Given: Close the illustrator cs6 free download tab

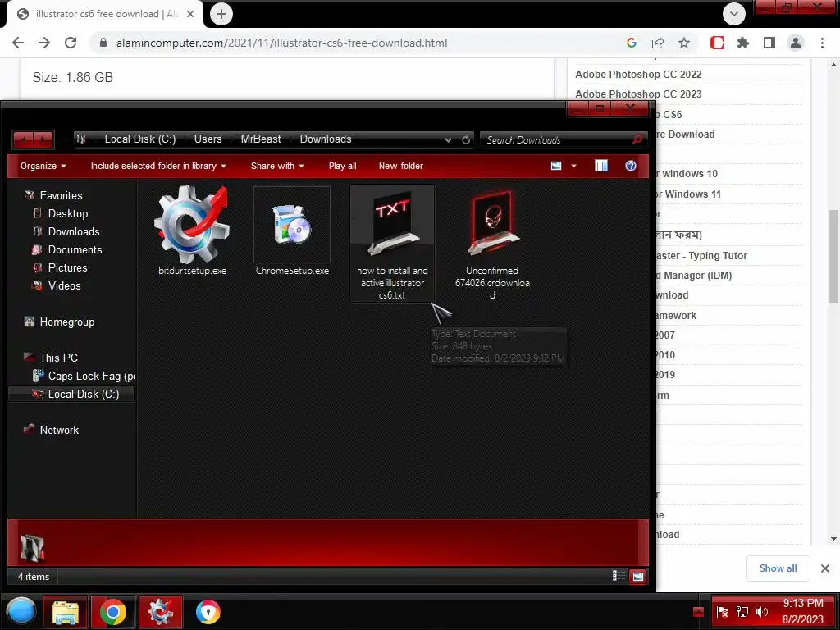Looking at the screenshot, I should tap(190, 14).
